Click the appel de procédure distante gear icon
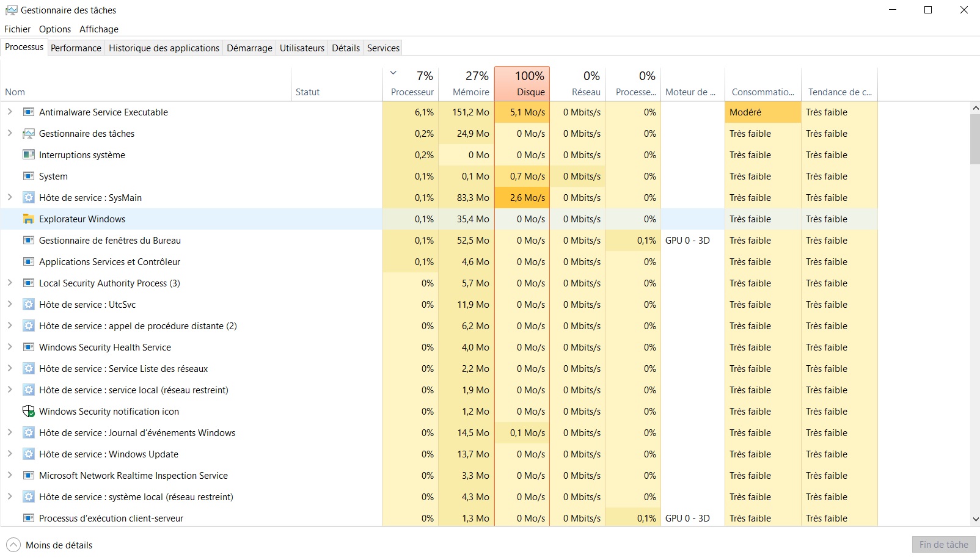980x560 pixels. point(28,326)
